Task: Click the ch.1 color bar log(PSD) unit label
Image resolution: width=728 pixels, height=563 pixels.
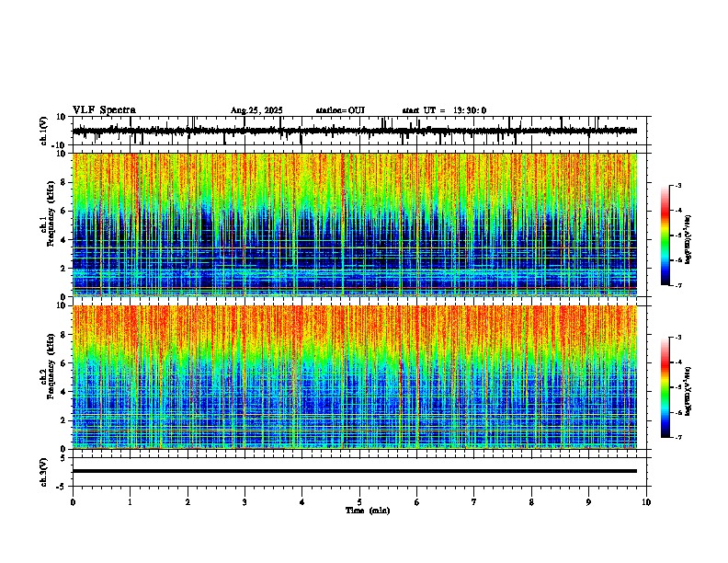Action: tap(688, 240)
